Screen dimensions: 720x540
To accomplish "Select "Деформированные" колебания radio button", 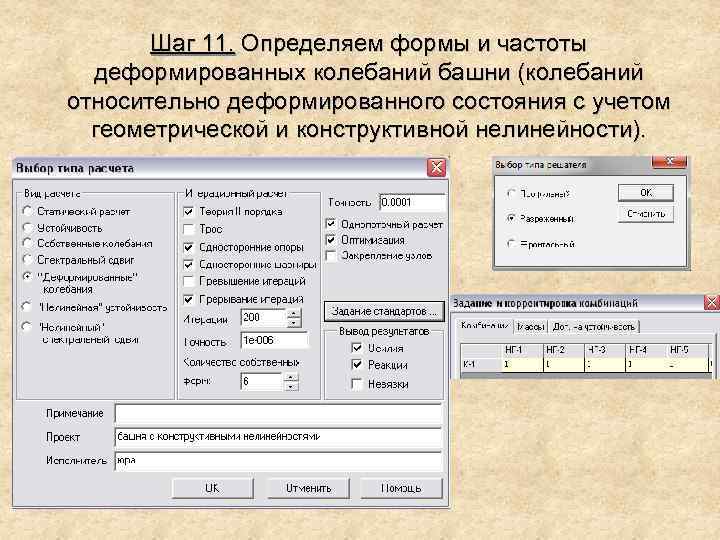I will (x=28, y=277).
